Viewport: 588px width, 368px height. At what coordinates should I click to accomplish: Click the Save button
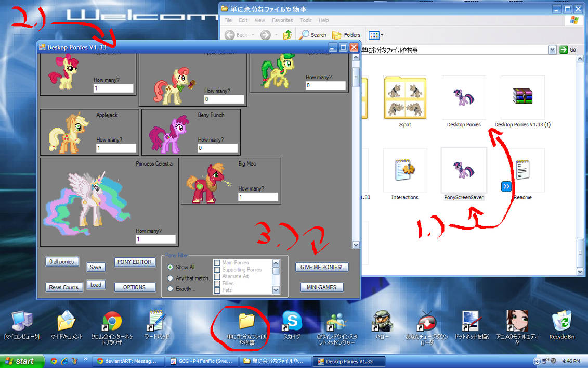point(96,267)
